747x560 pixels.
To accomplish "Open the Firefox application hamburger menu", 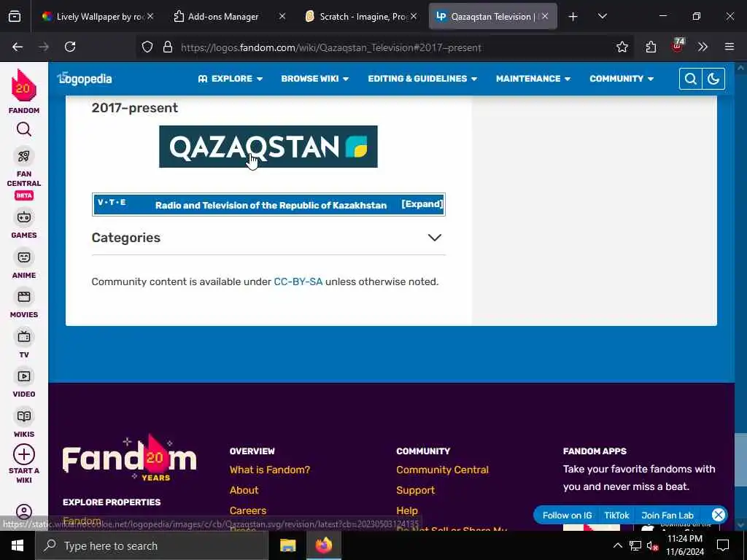I will 729,47.
